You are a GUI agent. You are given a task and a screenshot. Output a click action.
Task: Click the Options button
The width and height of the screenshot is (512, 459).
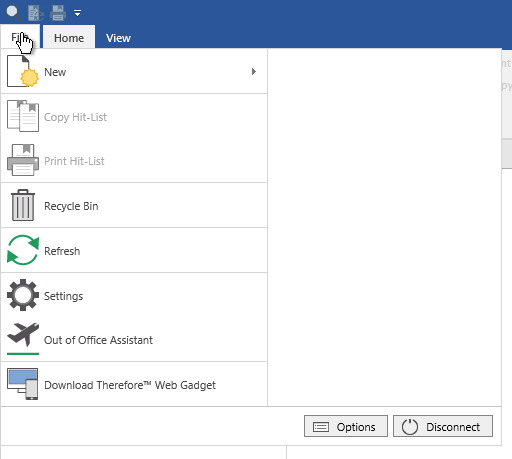346,426
